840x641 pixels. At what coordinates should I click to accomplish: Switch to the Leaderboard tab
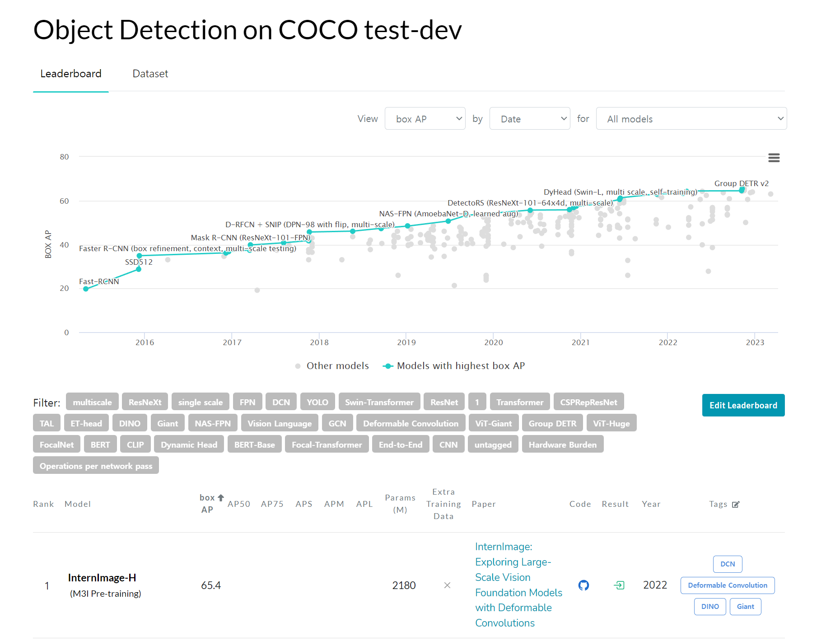point(71,74)
